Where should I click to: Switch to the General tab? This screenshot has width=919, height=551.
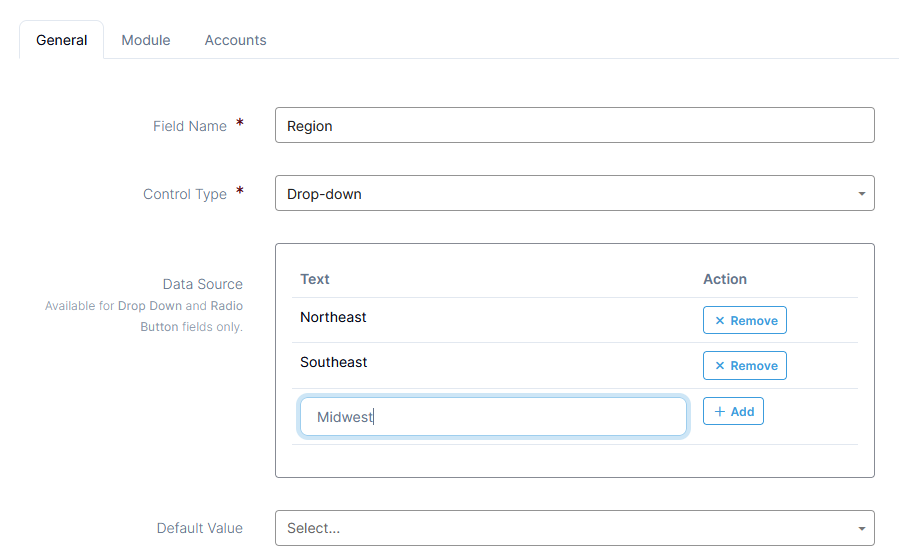point(62,40)
